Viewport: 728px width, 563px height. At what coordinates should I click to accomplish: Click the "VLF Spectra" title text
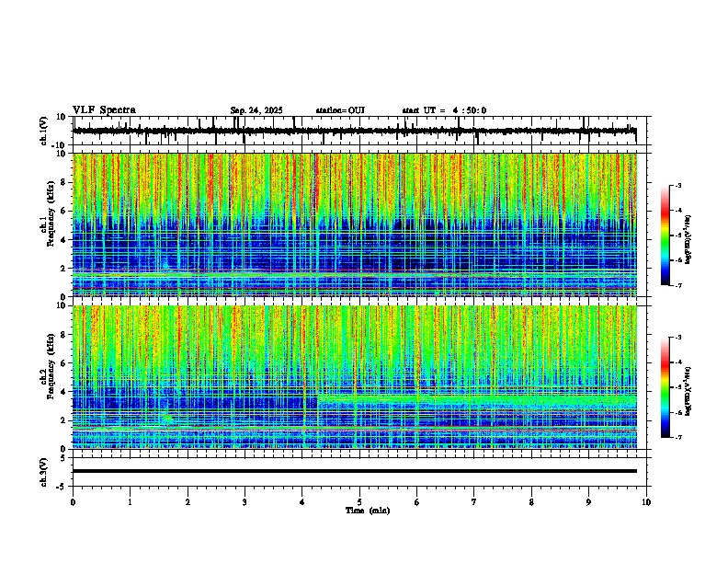point(104,110)
